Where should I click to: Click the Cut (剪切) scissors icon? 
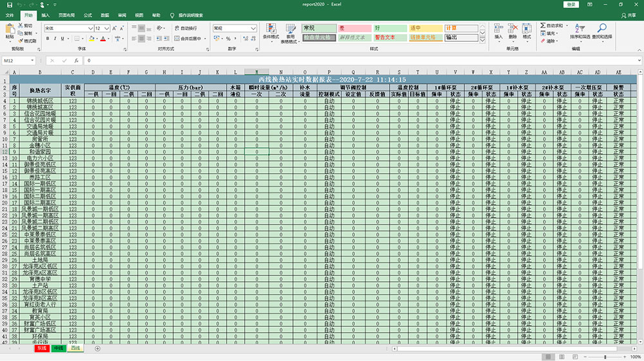coord(21,26)
